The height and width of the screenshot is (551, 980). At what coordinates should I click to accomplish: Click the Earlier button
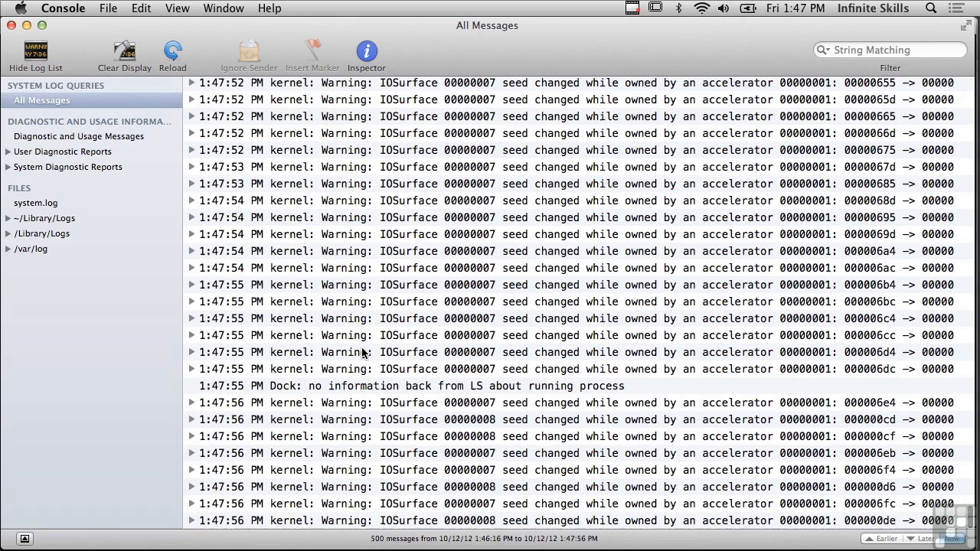880,539
